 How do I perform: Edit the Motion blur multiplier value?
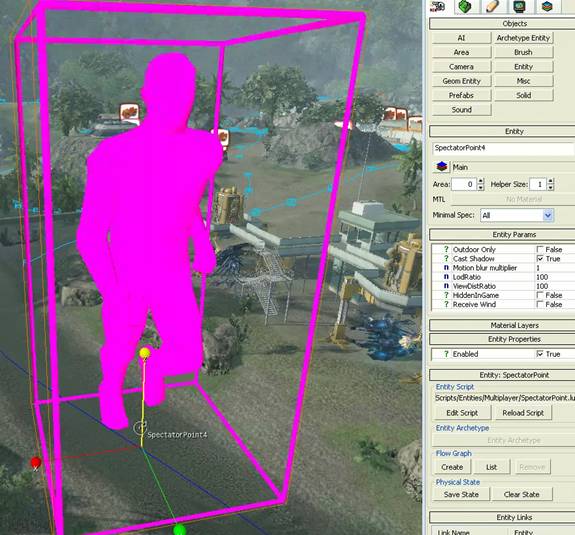(555, 268)
